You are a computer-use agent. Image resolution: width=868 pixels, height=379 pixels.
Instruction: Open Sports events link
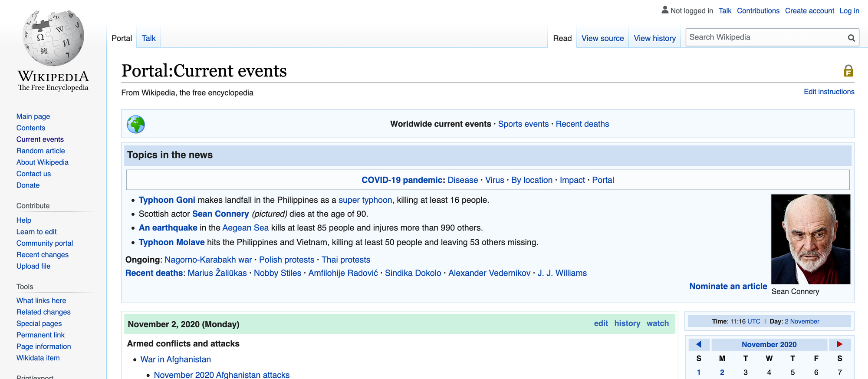click(x=523, y=124)
